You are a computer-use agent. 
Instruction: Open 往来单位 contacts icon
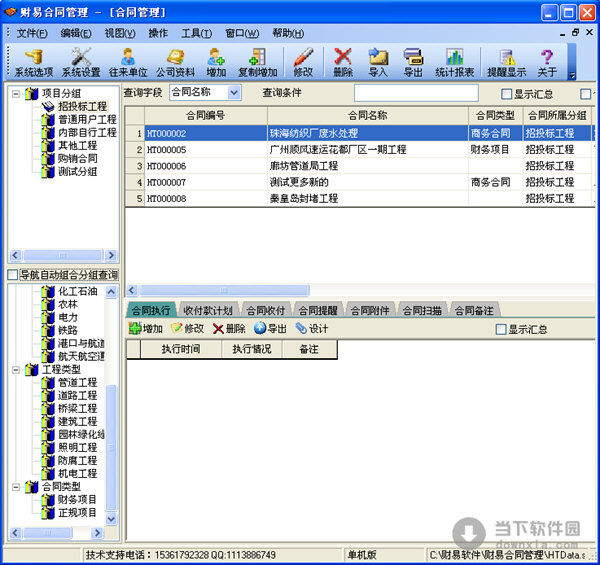point(128,61)
